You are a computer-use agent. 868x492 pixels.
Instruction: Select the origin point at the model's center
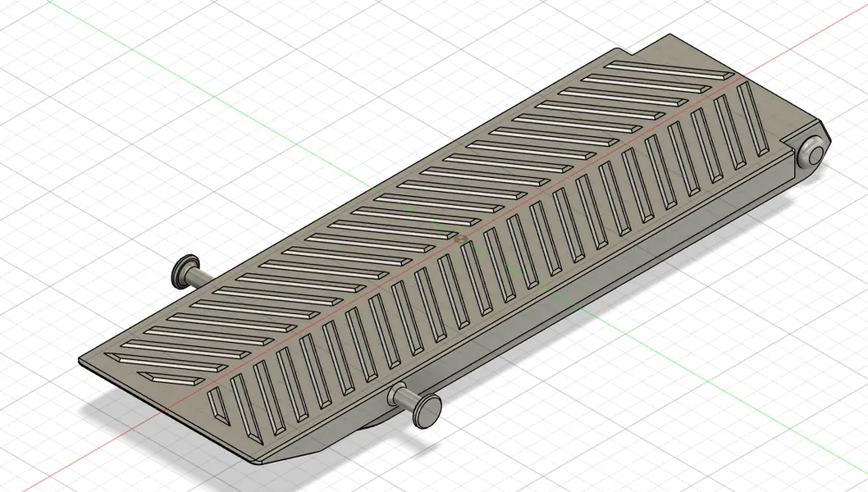tap(461, 239)
